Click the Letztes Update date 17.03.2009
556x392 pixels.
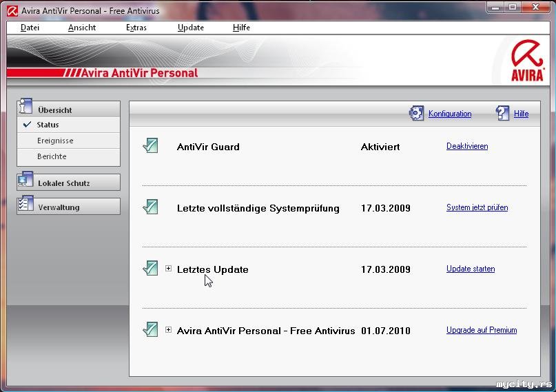(385, 269)
